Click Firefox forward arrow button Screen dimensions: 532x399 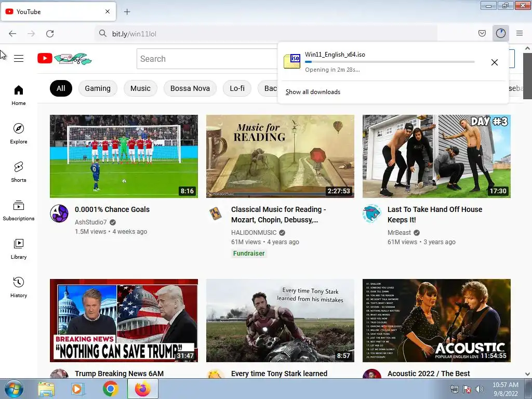31,34
